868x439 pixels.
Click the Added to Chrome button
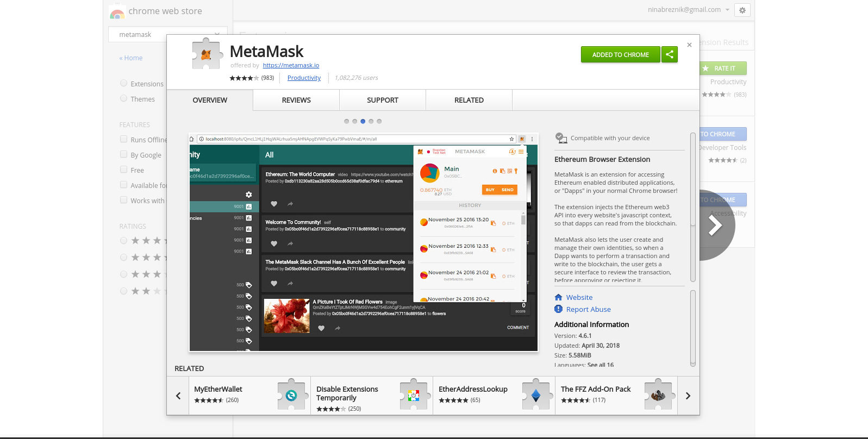point(620,54)
